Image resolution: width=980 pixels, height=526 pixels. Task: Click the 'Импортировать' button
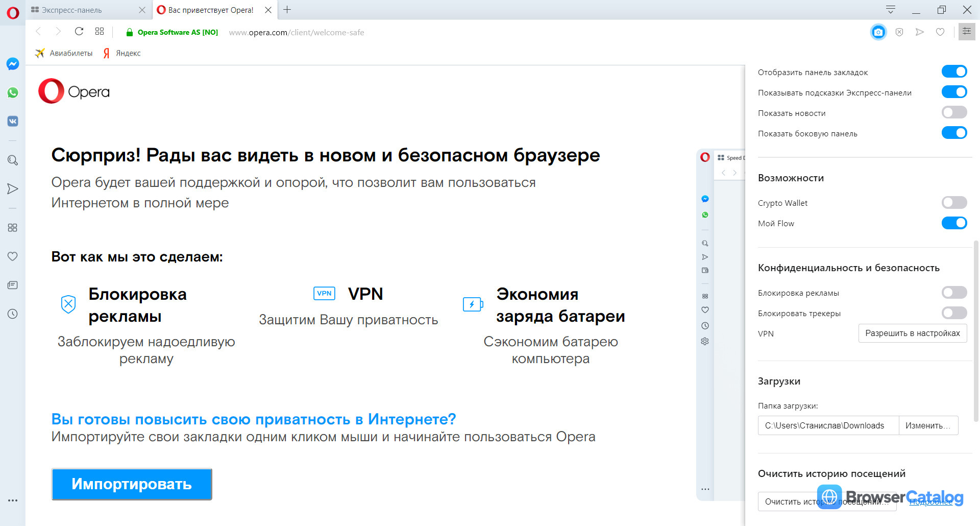[x=132, y=484]
